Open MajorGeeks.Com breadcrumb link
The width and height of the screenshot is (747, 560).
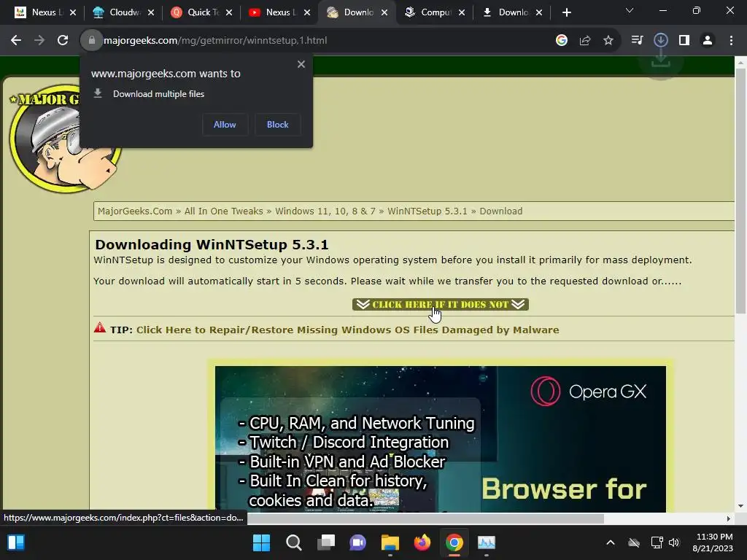click(135, 211)
